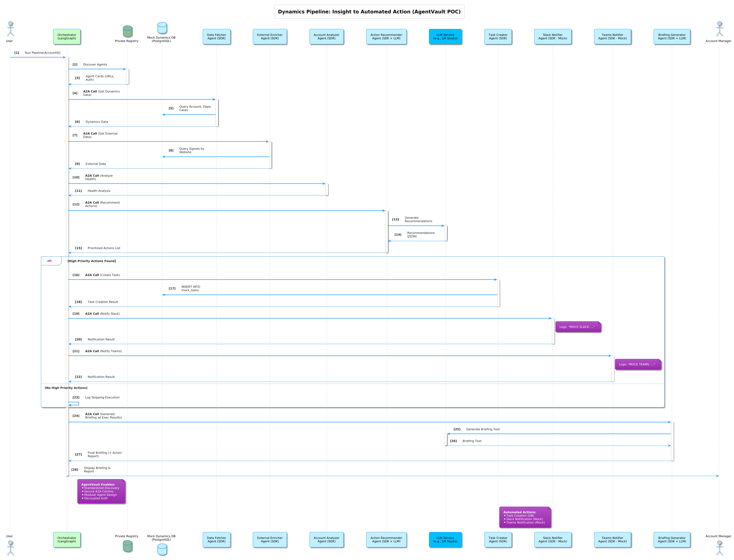Click the diagram title 'Dynamics Pipeline: Insight to Automated Action'
Viewport: 734px width, 560px height.
[x=369, y=12]
